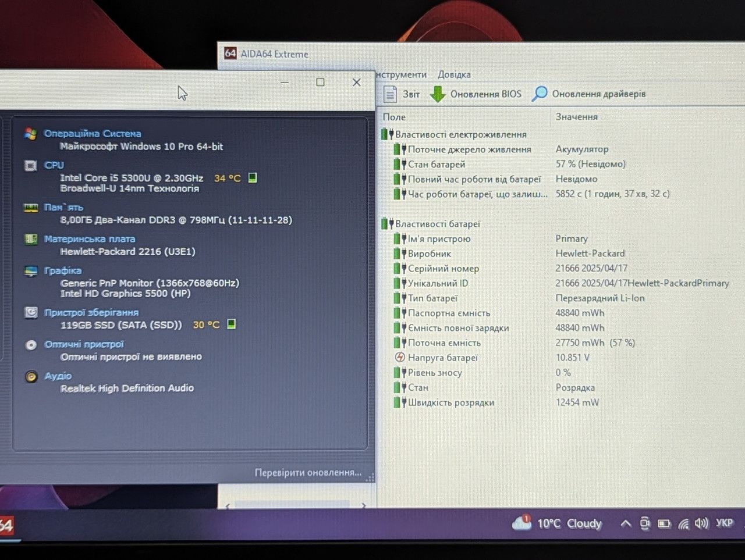Click the Звіт report icon
The image size is (745, 560).
[391, 94]
